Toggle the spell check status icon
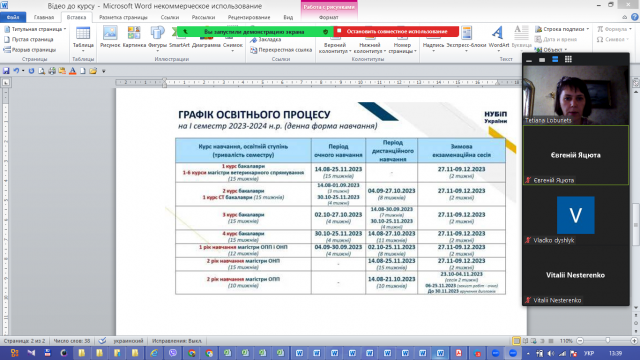The height and width of the screenshot is (360, 640). [102, 340]
